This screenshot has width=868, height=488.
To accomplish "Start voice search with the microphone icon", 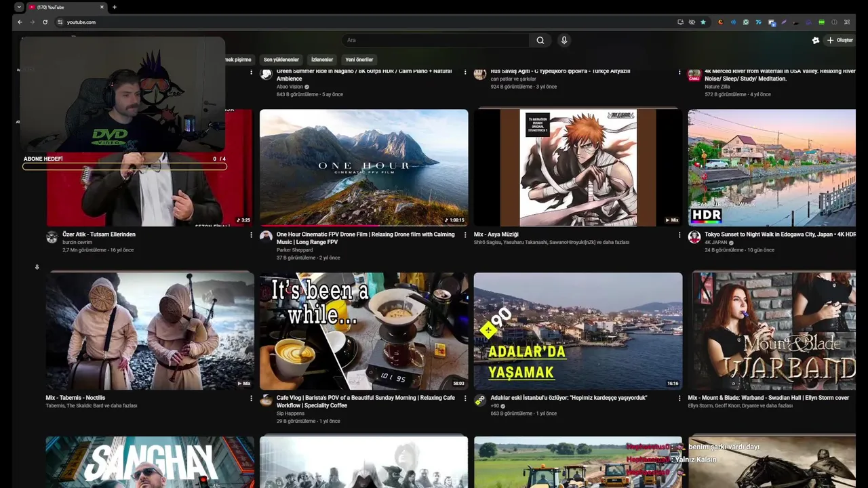I will 564,41.
